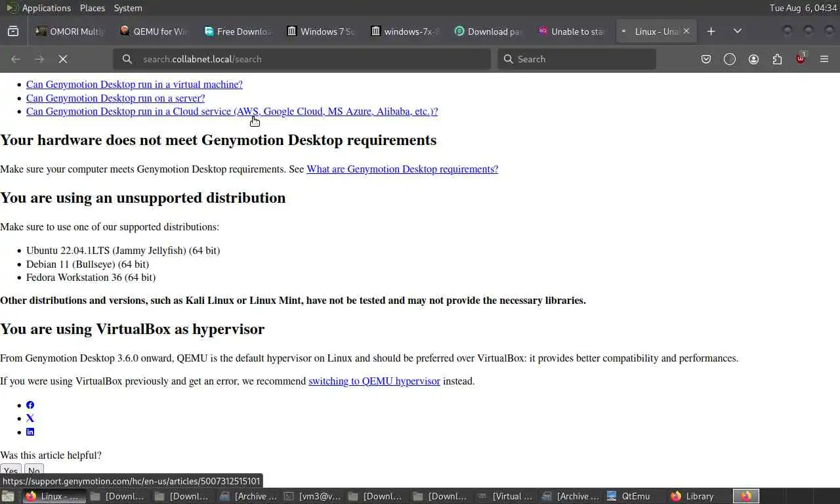
Task: Open link about running on a server
Action: pyautogui.click(x=115, y=98)
